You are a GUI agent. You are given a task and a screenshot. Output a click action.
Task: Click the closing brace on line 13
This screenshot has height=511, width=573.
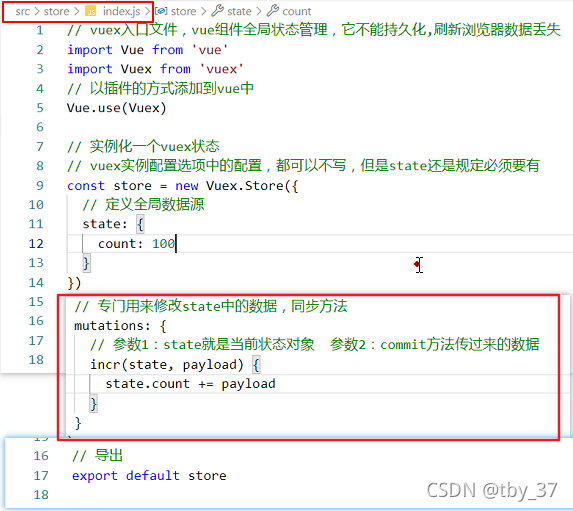pos(86,263)
